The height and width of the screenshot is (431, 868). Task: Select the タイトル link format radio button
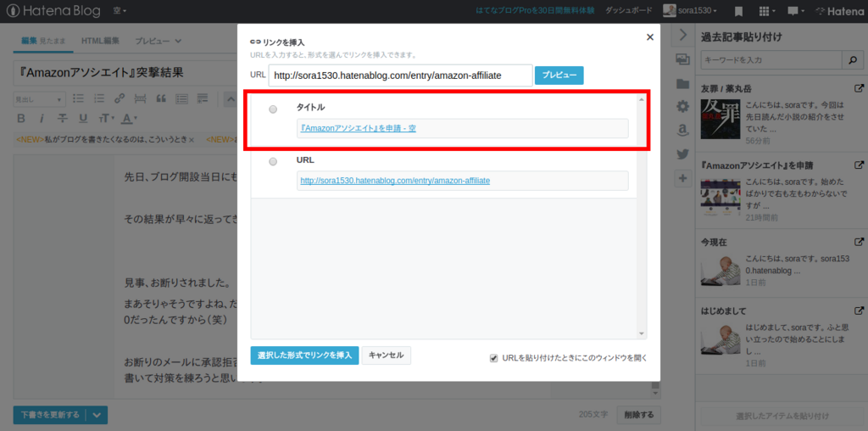[x=273, y=109]
